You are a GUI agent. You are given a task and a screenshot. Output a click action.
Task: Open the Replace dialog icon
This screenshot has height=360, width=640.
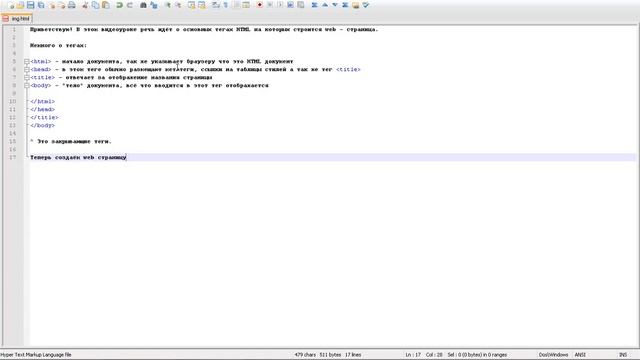[154, 5]
